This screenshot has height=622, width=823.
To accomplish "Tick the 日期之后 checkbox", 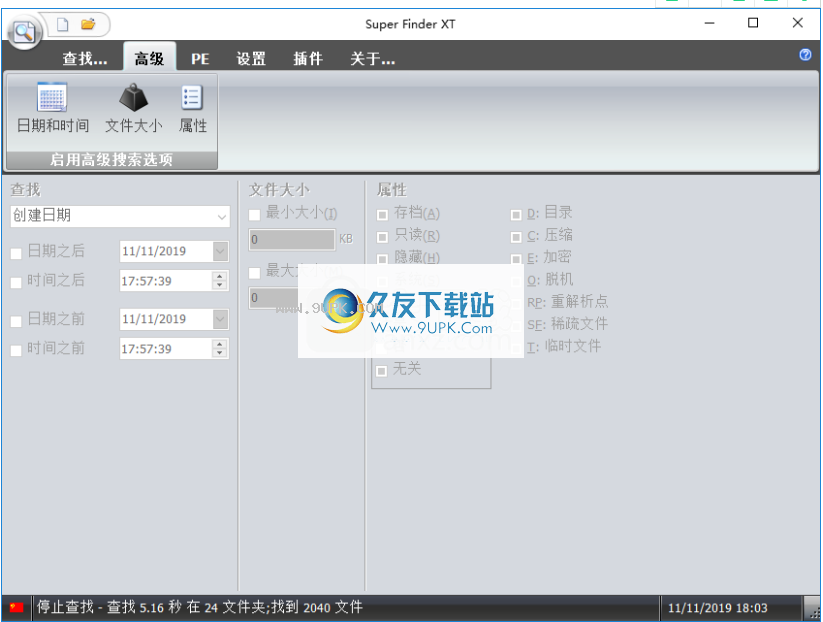I will pyautogui.click(x=16, y=254).
